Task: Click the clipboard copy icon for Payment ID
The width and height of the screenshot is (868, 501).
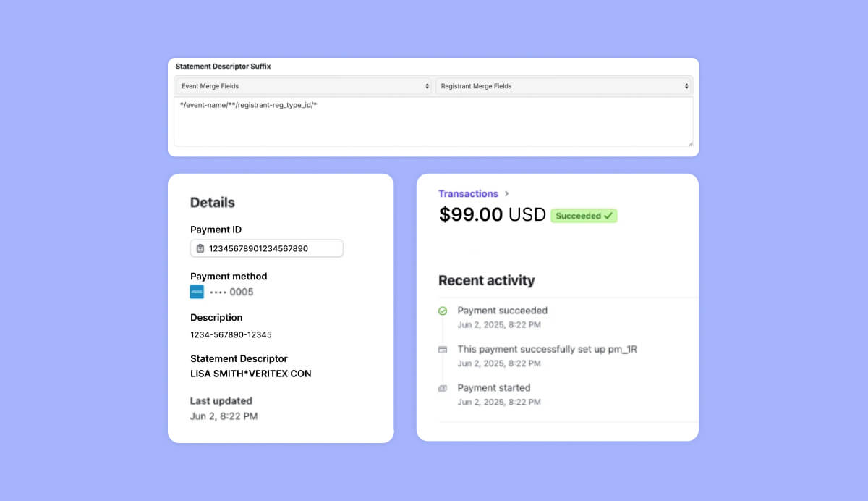Action: click(x=200, y=248)
